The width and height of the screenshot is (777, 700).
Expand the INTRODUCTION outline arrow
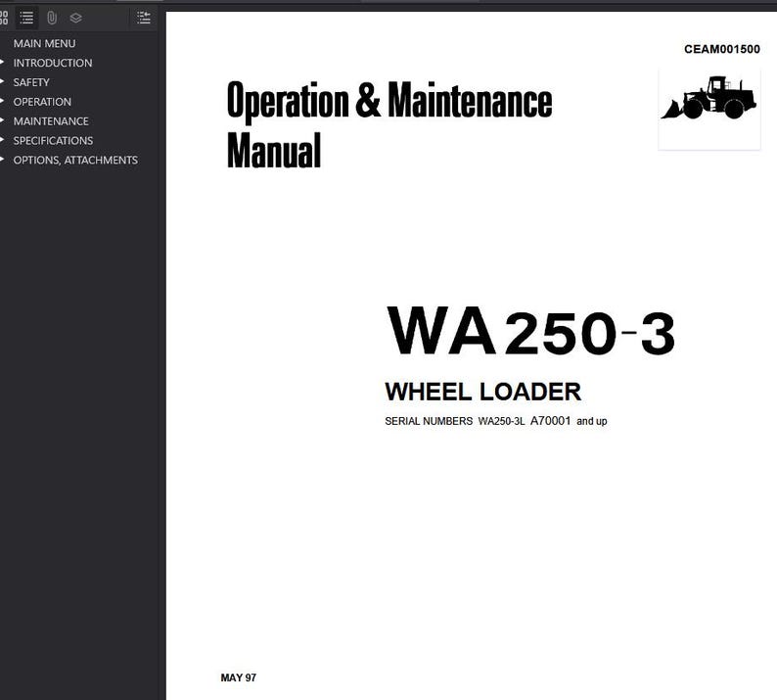coord(3,63)
